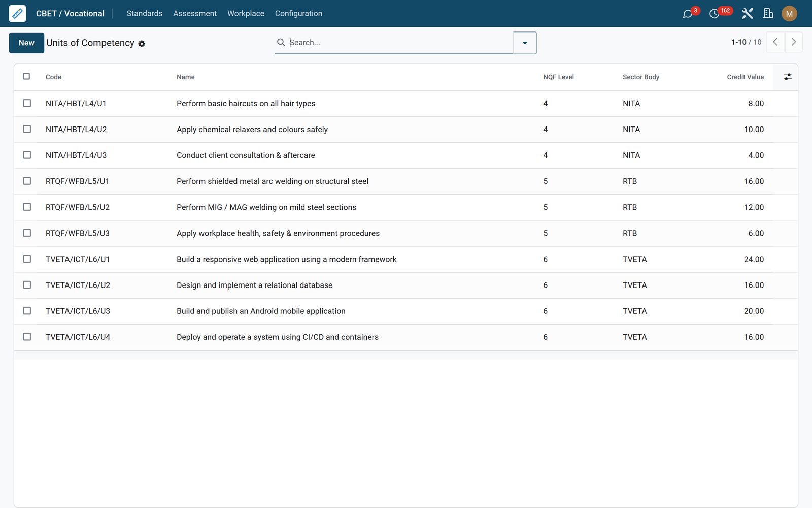Open 'Build and publish an Android mobile application'

tap(261, 311)
